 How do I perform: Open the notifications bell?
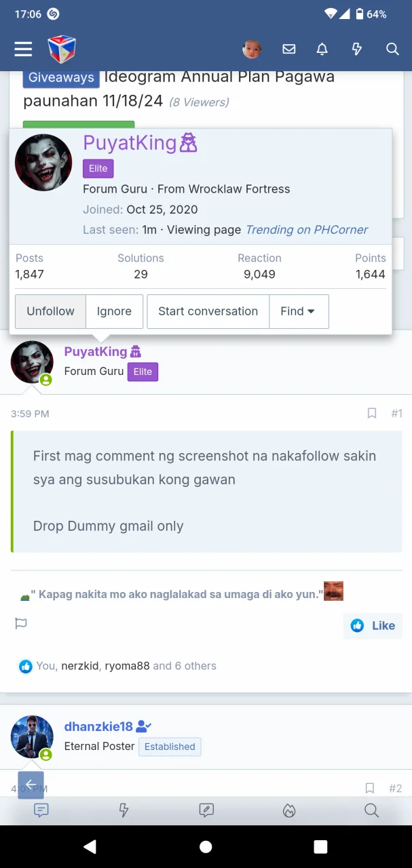pos(322,49)
